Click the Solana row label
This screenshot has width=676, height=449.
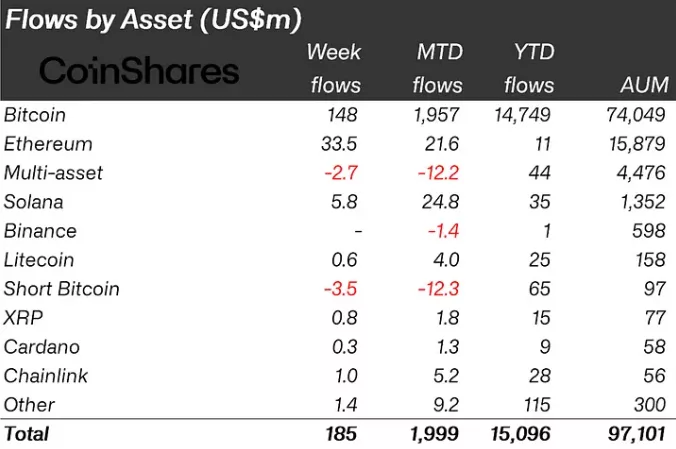click(33, 202)
